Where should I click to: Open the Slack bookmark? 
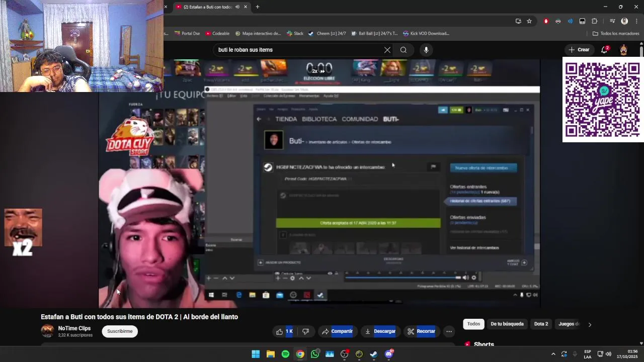tap(295, 34)
